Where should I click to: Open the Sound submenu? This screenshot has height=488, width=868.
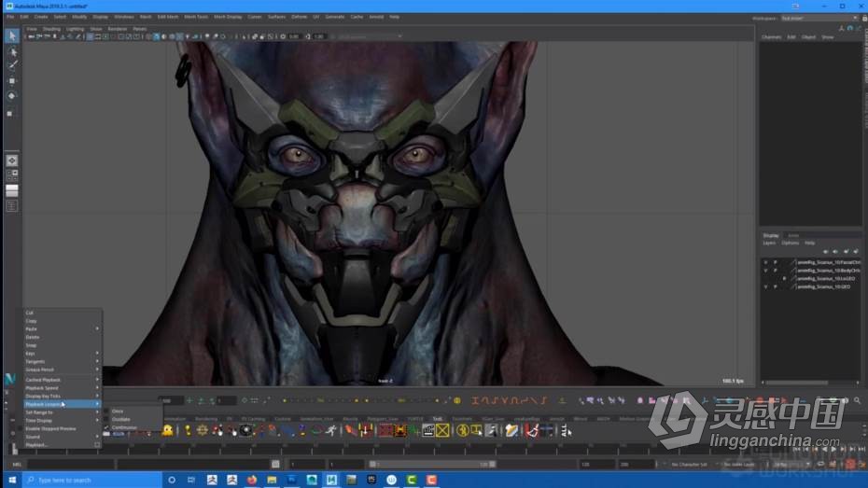pos(62,437)
